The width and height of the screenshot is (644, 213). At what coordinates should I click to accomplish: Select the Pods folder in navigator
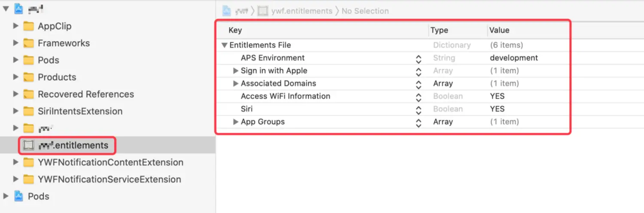(48, 60)
